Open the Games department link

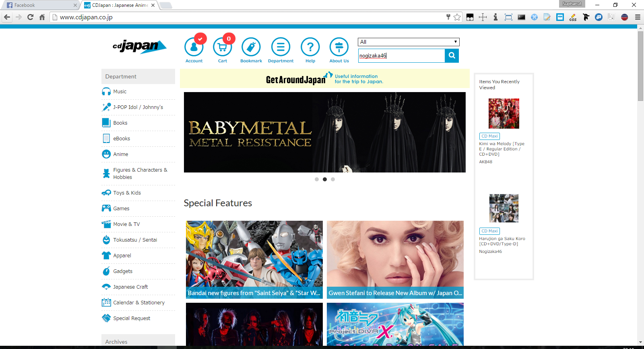(121, 208)
